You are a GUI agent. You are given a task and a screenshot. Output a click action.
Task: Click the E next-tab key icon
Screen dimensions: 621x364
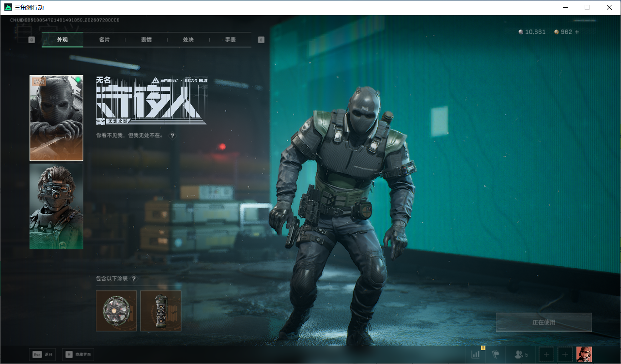261,40
